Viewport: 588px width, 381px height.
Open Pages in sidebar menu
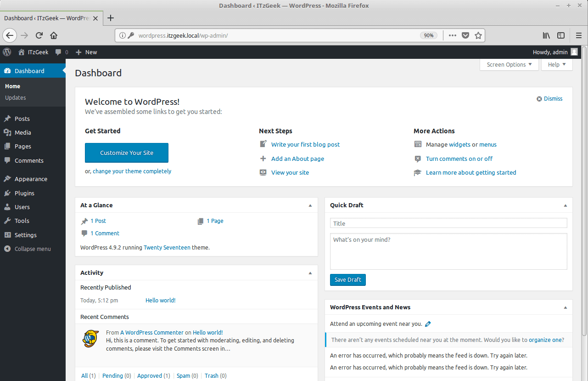click(x=33, y=146)
